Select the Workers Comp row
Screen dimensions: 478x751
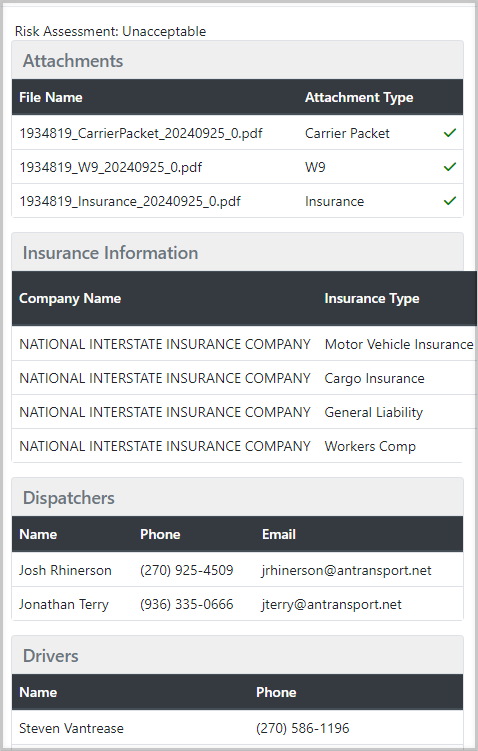(244, 446)
